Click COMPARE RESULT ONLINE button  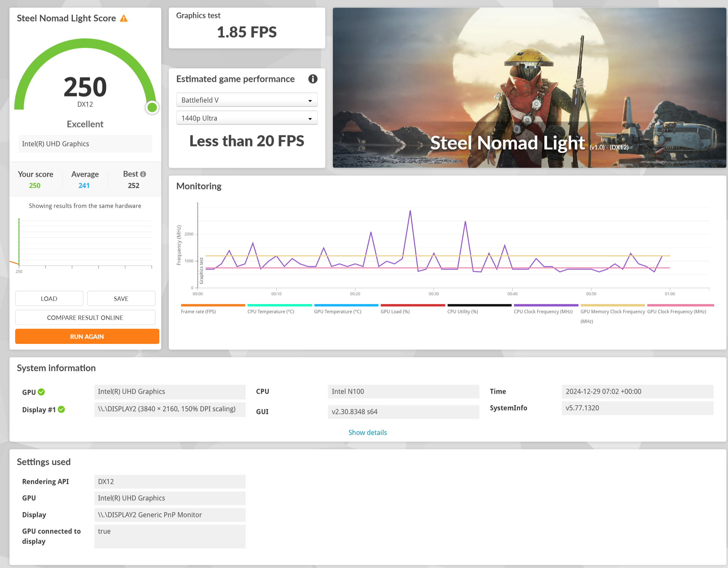point(85,318)
